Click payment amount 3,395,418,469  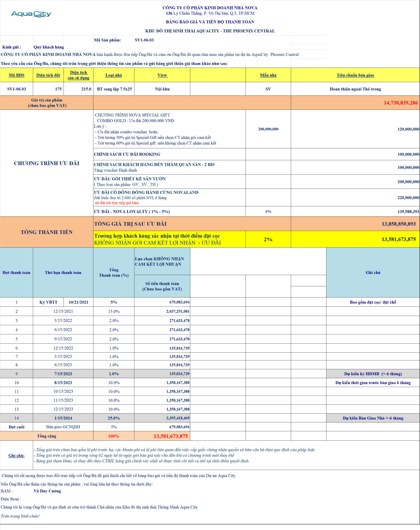click(x=178, y=418)
